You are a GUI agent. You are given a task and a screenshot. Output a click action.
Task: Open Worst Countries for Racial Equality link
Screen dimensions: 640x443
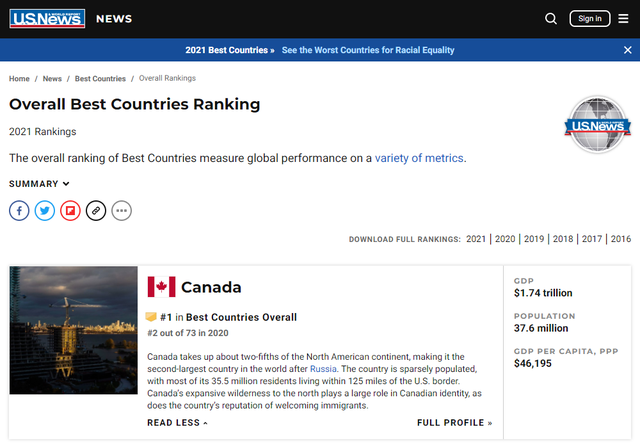[x=368, y=50]
